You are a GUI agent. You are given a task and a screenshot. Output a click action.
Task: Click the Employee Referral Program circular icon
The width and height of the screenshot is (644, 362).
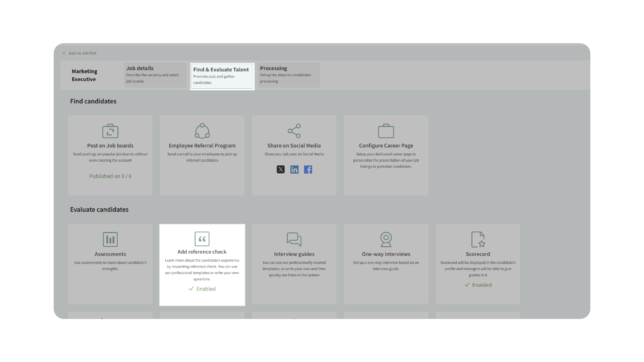point(202,131)
